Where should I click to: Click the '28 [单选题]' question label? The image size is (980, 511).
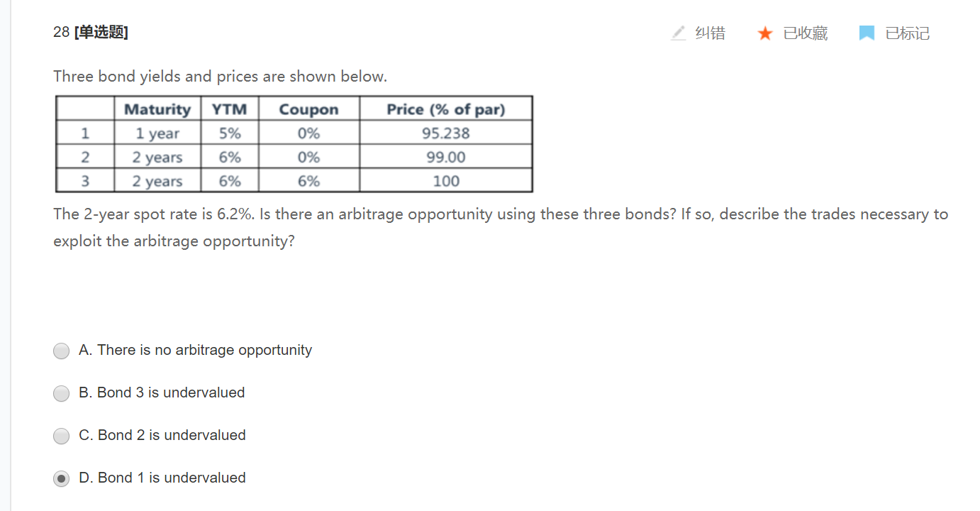[91, 32]
